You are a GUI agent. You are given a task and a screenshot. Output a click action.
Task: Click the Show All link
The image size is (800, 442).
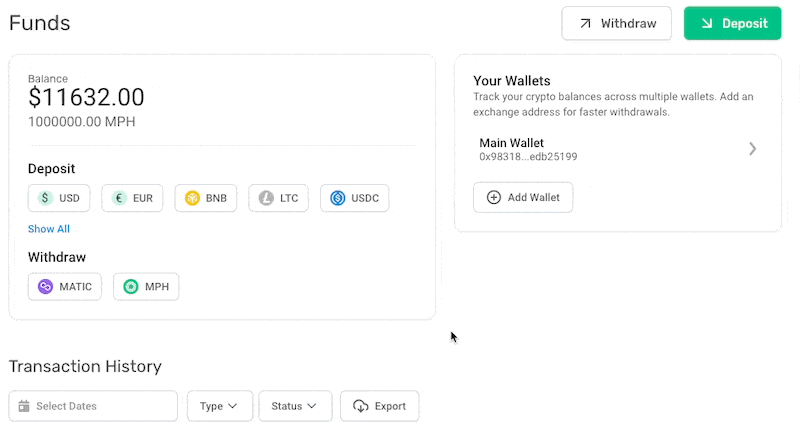pos(49,229)
